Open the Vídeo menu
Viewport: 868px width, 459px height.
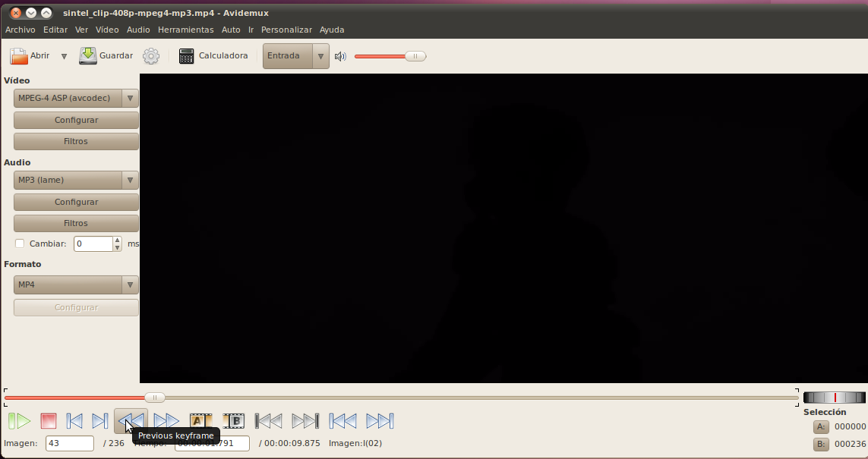tap(107, 30)
